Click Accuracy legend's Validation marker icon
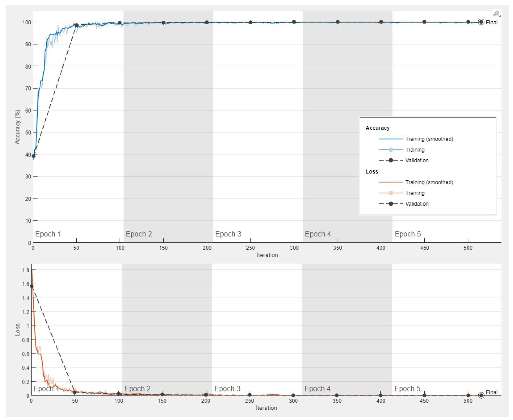Viewport: 513px width, 420px height. pos(390,160)
